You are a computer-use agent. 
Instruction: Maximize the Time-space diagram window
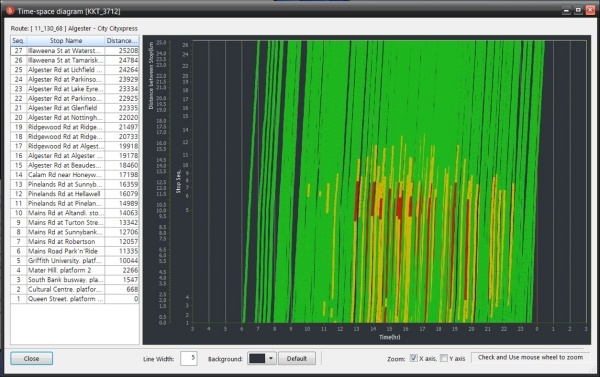coord(578,11)
